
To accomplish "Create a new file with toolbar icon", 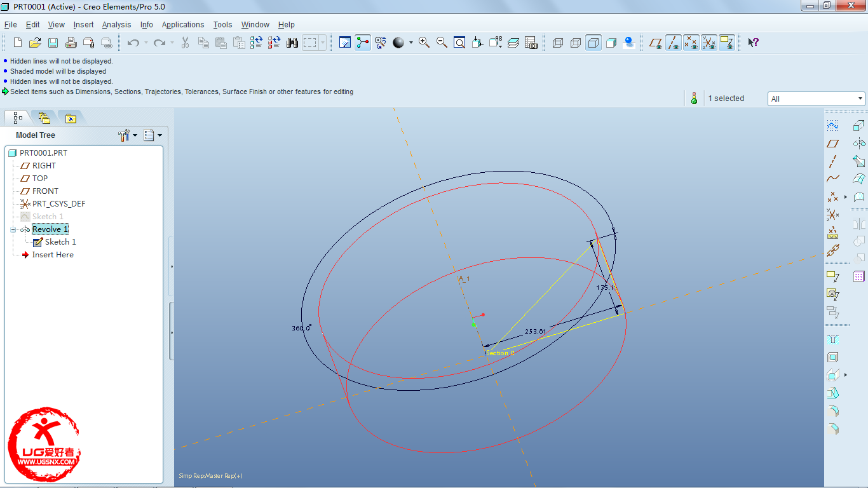I will pyautogui.click(x=18, y=43).
